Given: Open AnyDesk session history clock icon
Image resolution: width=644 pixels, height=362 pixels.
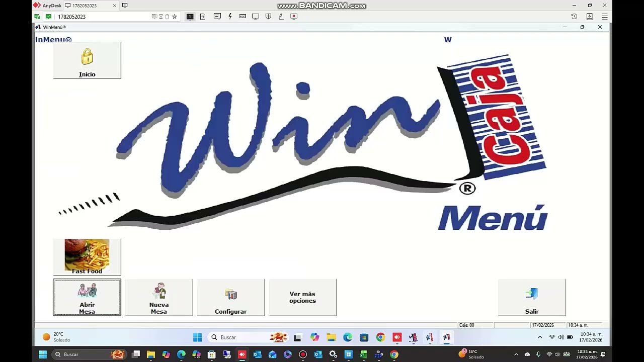Looking at the screenshot, I should pyautogui.click(x=574, y=17).
